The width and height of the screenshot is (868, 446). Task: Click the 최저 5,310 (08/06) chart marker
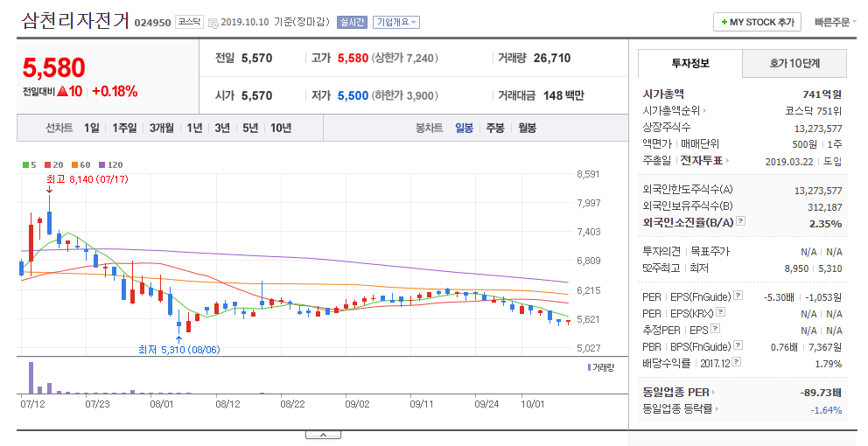tap(178, 350)
